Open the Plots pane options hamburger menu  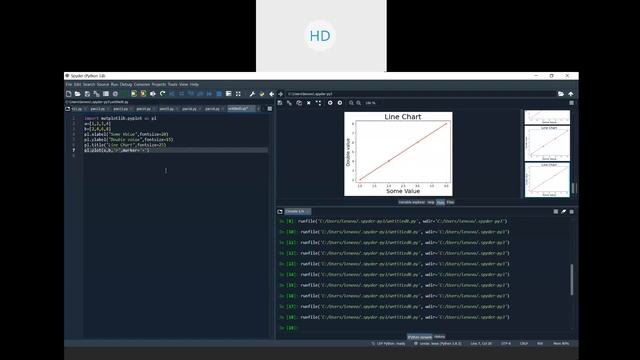(x=571, y=103)
